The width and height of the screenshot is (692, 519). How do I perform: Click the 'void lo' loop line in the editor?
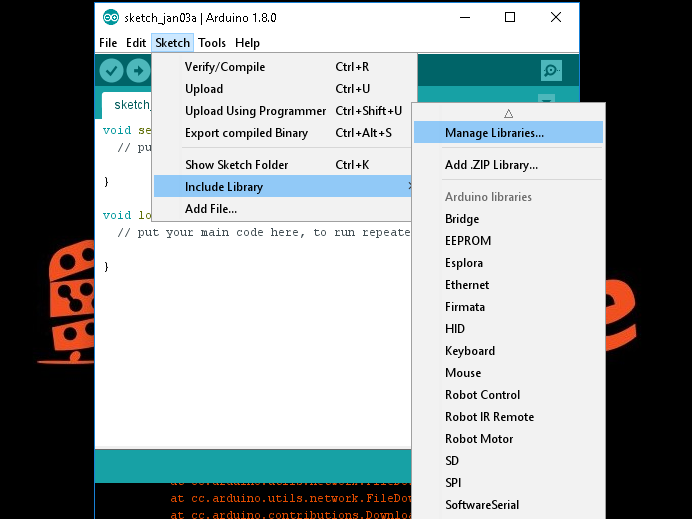(x=127, y=215)
